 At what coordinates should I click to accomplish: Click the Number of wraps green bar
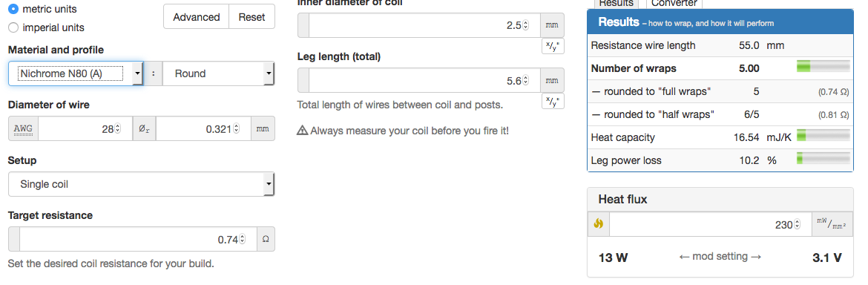(823, 68)
